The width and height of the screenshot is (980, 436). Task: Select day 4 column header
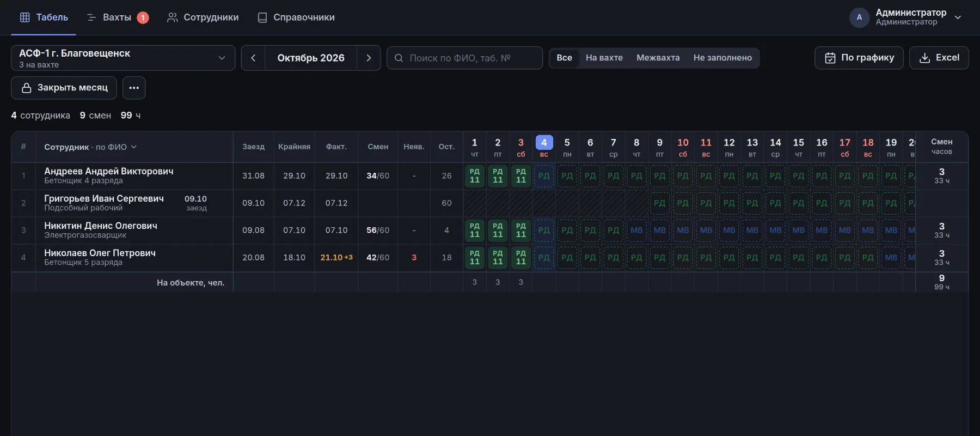pyautogui.click(x=544, y=147)
